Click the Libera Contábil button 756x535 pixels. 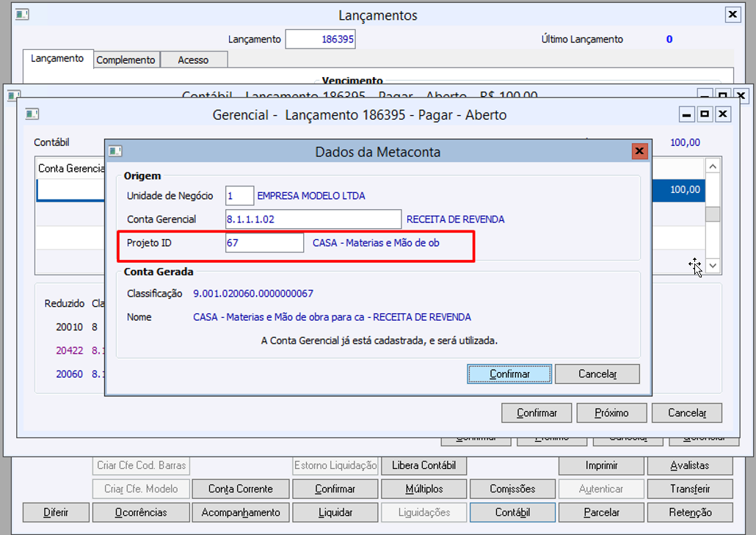pos(424,465)
